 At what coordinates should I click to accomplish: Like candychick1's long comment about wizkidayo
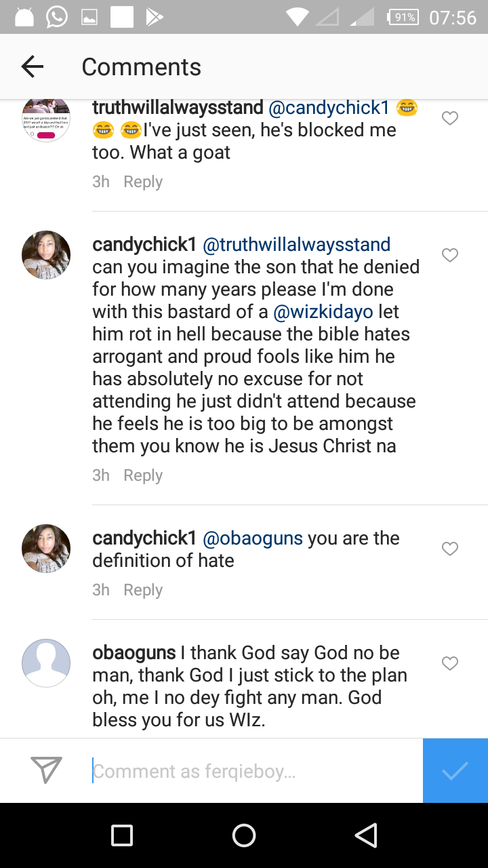coord(450,256)
